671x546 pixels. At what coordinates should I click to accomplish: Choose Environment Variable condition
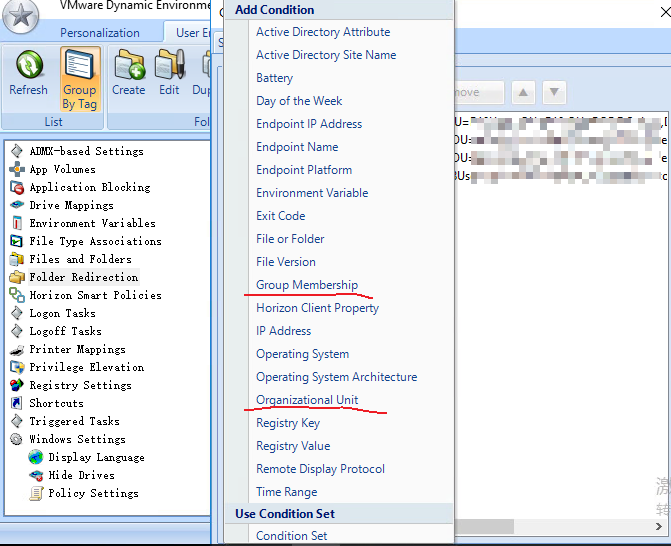tap(312, 193)
